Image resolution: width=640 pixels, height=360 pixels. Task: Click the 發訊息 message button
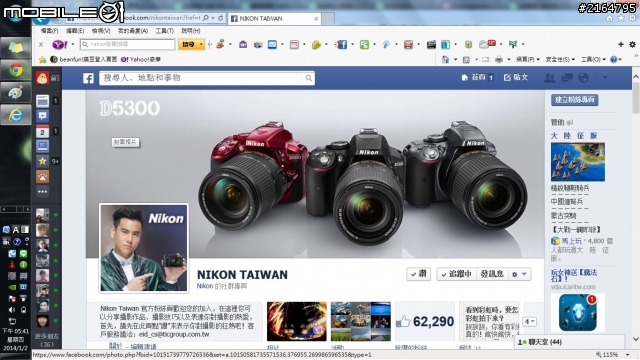[x=492, y=274]
